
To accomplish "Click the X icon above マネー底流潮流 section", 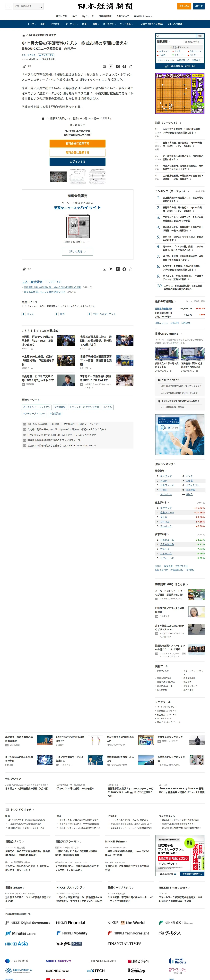I will [117, 269].
